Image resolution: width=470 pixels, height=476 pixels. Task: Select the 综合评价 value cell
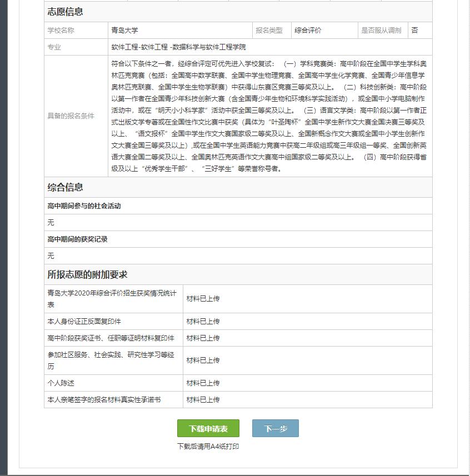click(324, 31)
